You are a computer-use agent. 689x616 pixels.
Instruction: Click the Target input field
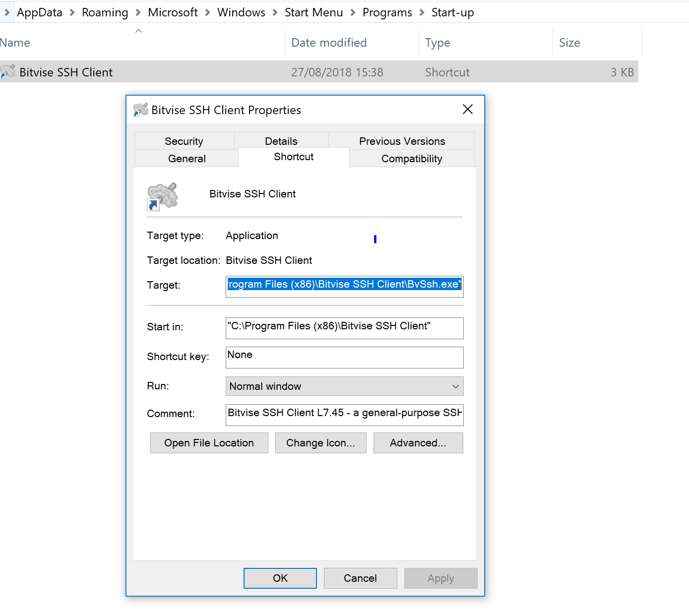point(345,287)
